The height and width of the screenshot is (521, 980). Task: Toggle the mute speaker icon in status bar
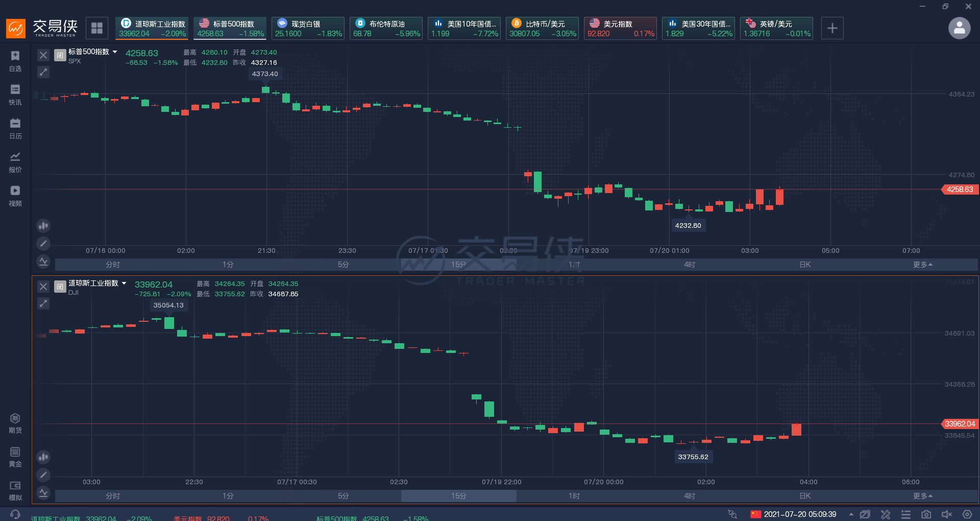(947, 514)
